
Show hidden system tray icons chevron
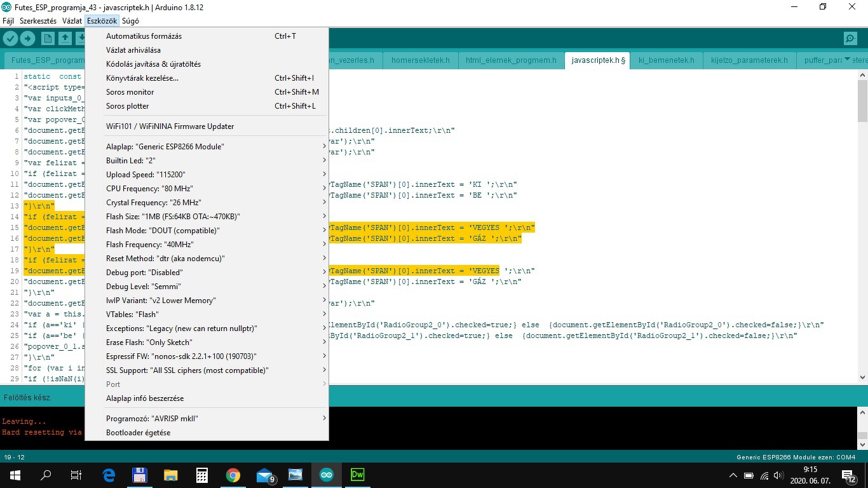pyautogui.click(x=733, y=475)
